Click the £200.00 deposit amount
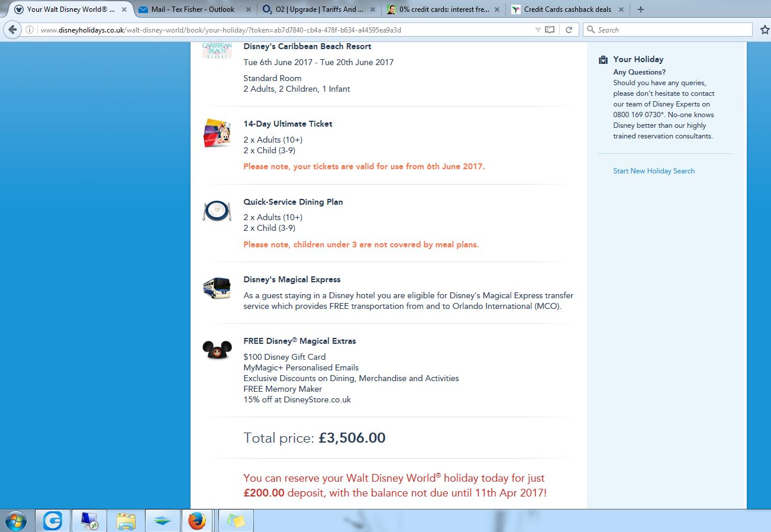This screenshot has width=771, height=532. tap(264, 492)
